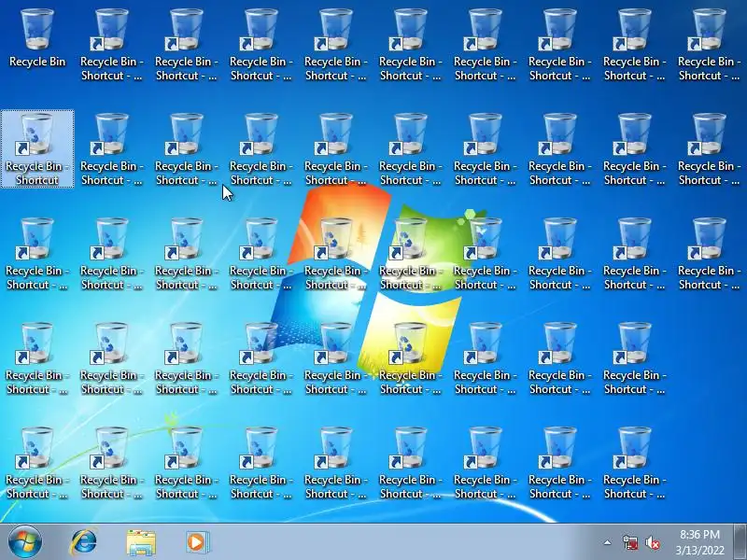Open the clock showing 8:36 PM
747x560 pixels.
pyautogui.click(x=699, y=542)
